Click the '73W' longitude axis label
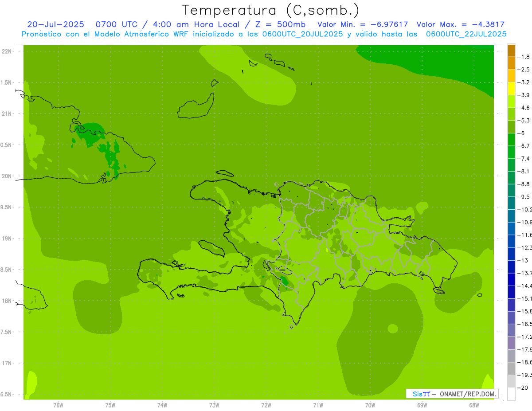 [x=214, y=405]
